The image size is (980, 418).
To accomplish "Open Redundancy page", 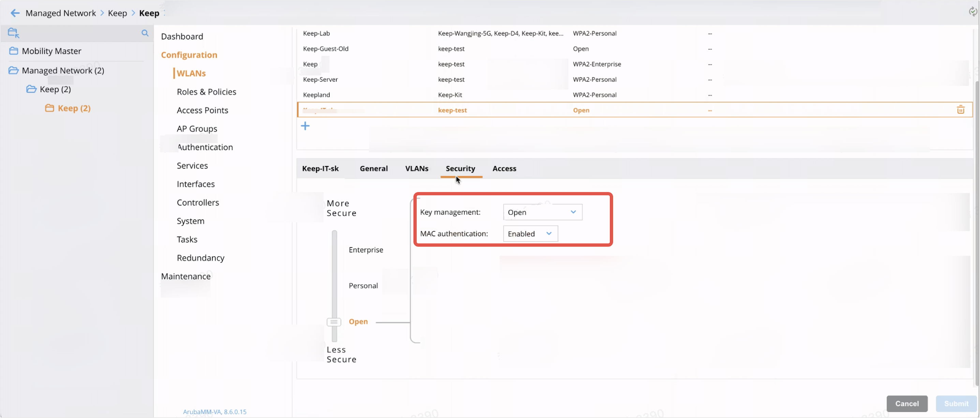I will (201, 258).
